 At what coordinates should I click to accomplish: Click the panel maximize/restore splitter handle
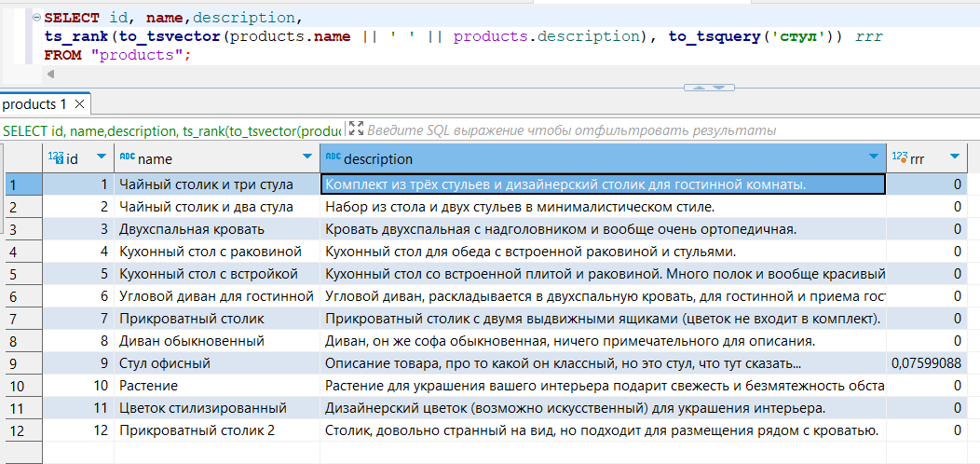click(x=709, y=88)
